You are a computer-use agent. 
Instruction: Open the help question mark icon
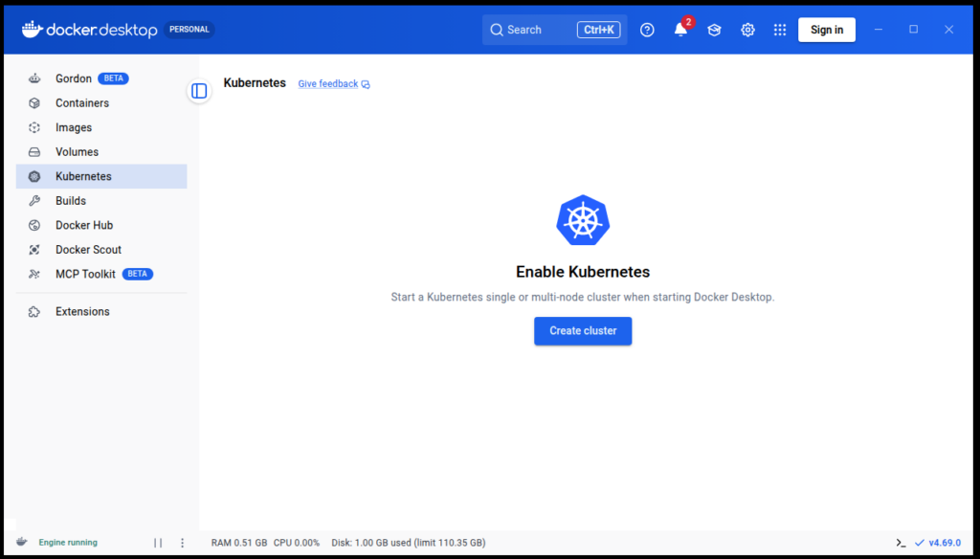pyautogui.click(x=647, y=30)
